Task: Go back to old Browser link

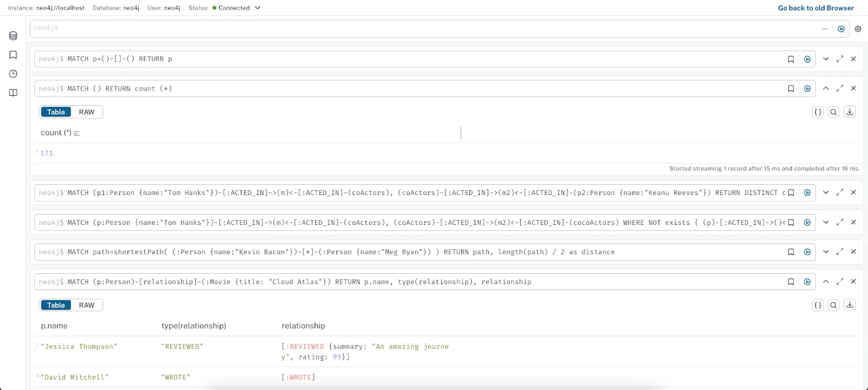Action: tap(816, 8)
